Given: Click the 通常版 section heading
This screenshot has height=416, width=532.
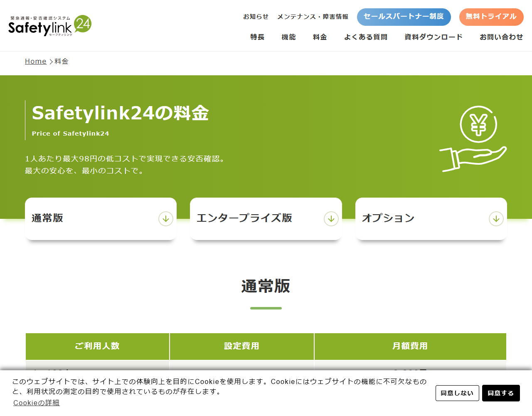Looking at the screenshot, I should [x=266, y=286].
